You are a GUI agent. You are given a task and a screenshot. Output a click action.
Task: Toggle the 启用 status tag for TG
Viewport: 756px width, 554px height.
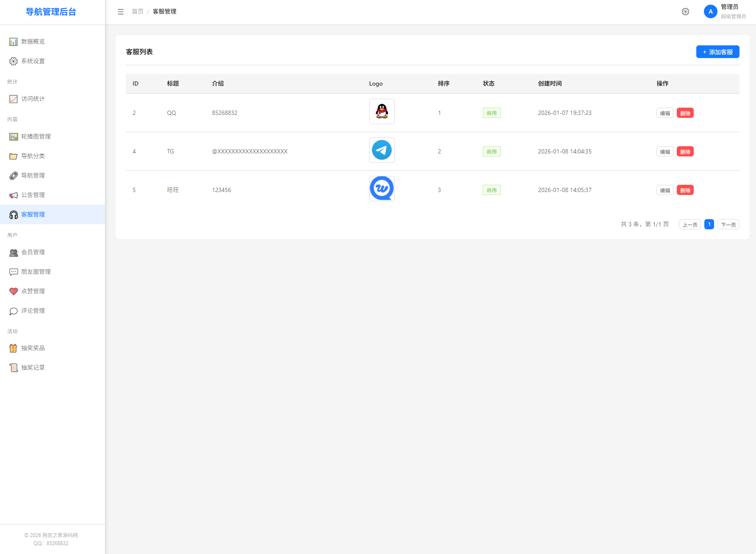point(491,152)
